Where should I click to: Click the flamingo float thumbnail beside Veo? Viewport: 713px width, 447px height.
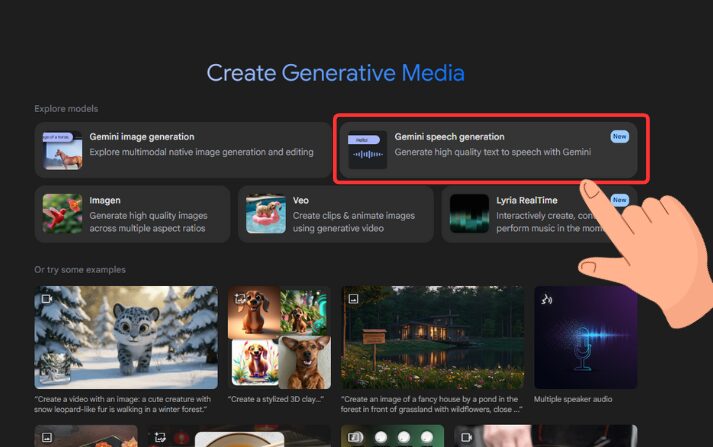266,214
